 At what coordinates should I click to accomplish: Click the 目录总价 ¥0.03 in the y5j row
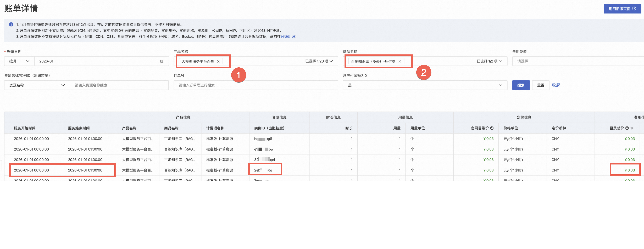click(x=629, y=170)
